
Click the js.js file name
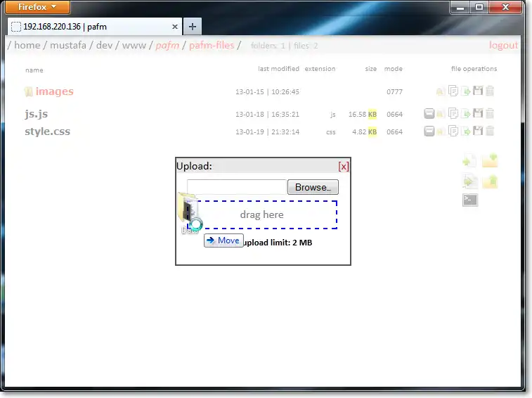tap(37, 114)
